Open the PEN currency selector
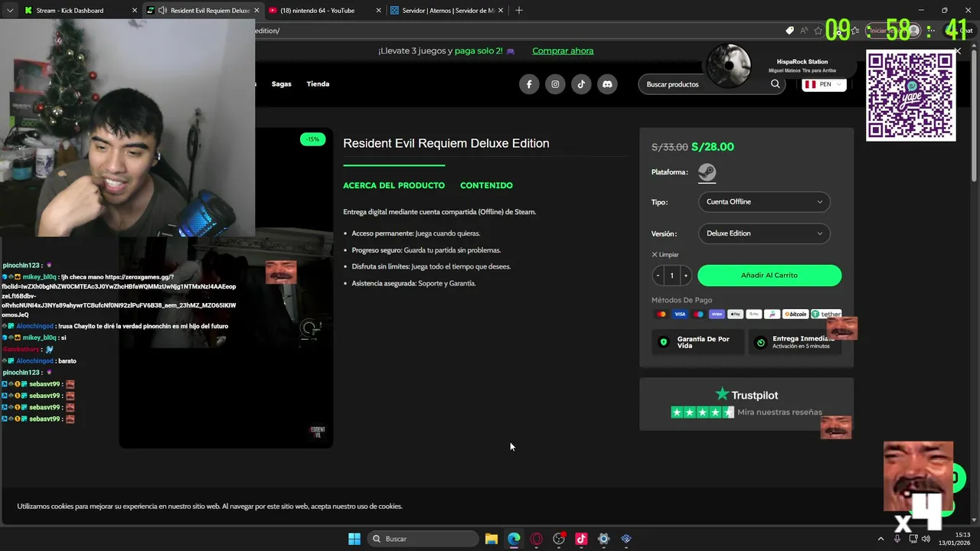Viewport: 980px width, 551px height. point(824,84)
